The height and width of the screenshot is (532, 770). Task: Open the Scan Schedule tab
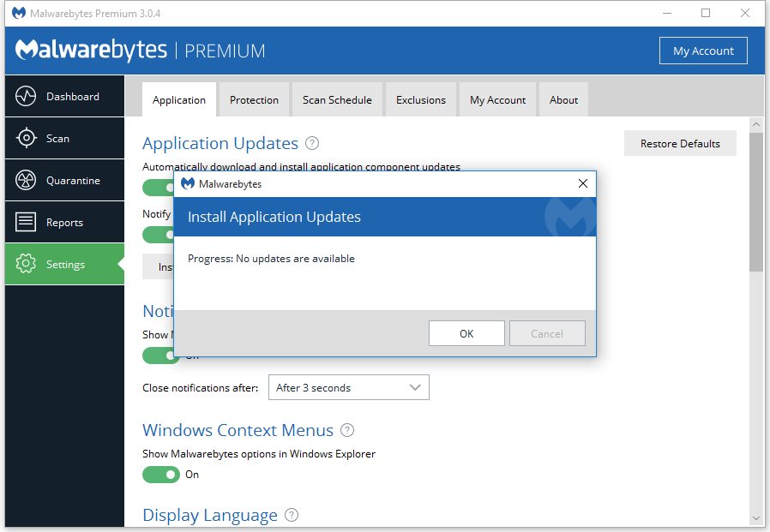click(337, 99)
